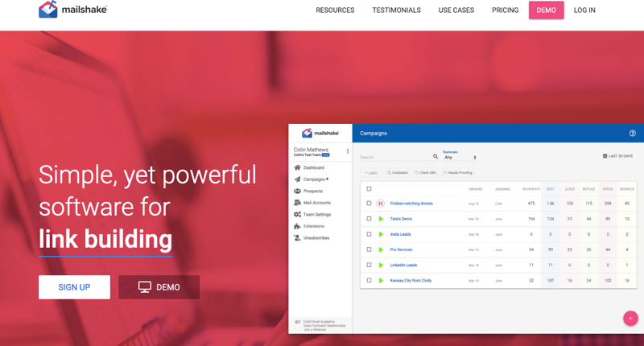This screenshot has width=644, height=346.
Task: Open the Pro Services campaign link
Action: pyautogui.click(x=401, y=249)
